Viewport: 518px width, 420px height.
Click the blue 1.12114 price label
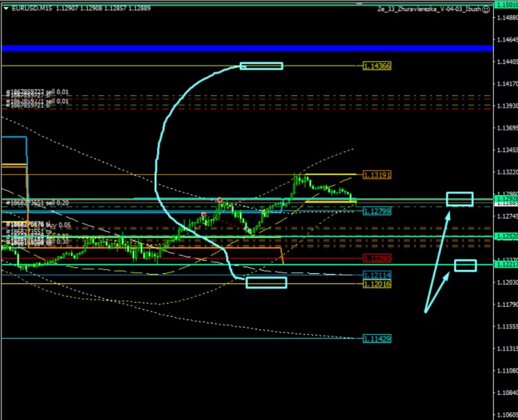[377, 276]
